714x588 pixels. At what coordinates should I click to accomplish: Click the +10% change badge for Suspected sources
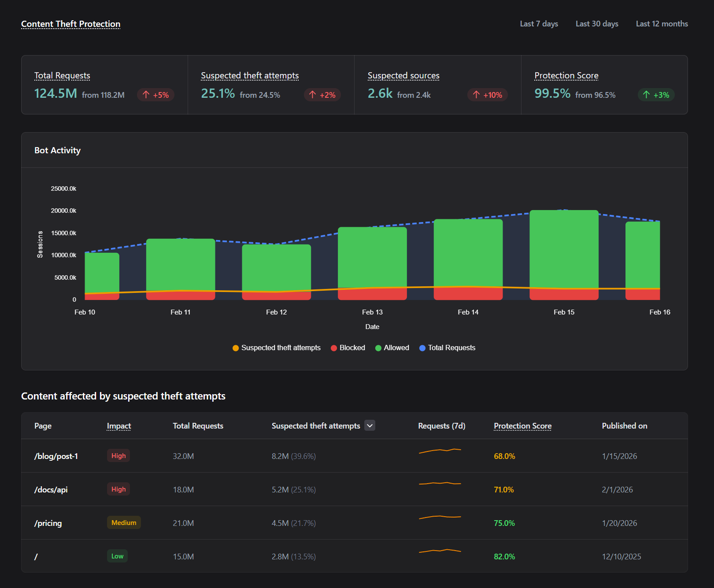pos(487,95)
